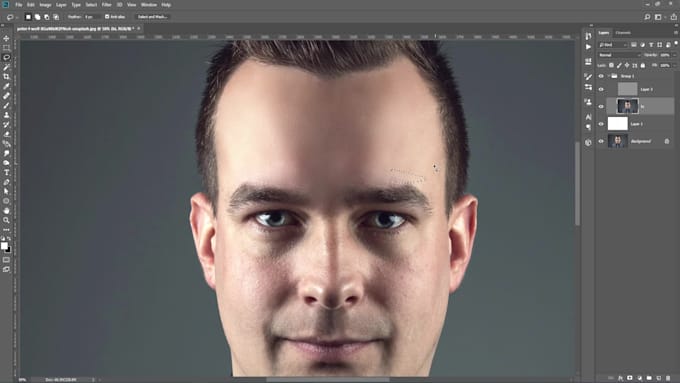Open the Actions panel play icon

pyautogui.click(x=588, y=46)
